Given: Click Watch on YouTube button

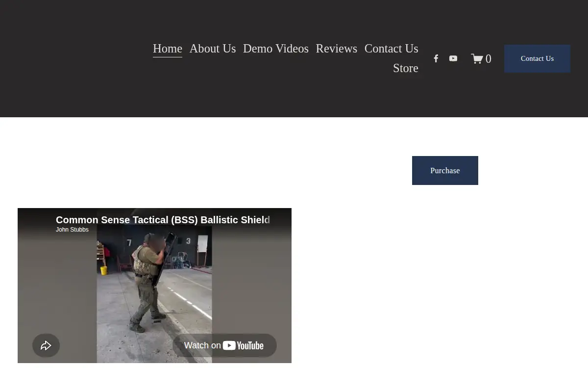Looking at the screenshot, I should pos(224,345).
